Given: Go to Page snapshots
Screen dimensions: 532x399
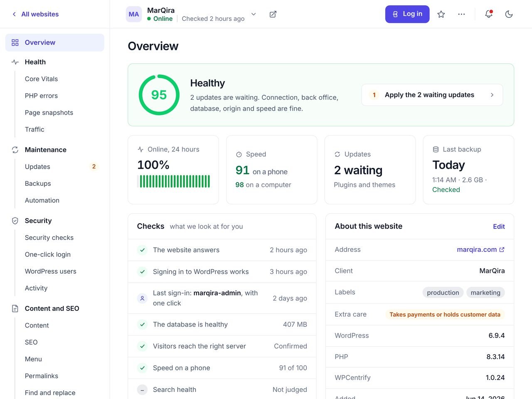Looking at the screenshot, I should pos(49,113).
